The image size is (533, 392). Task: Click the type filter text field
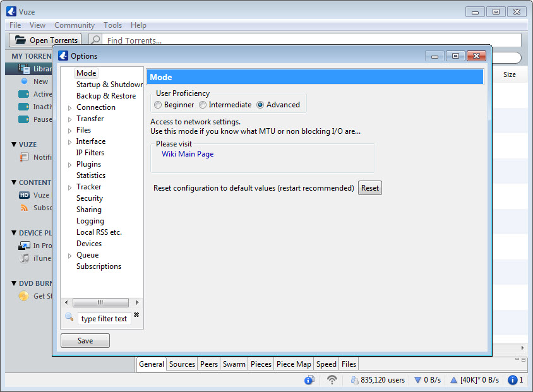pos(104,318)
